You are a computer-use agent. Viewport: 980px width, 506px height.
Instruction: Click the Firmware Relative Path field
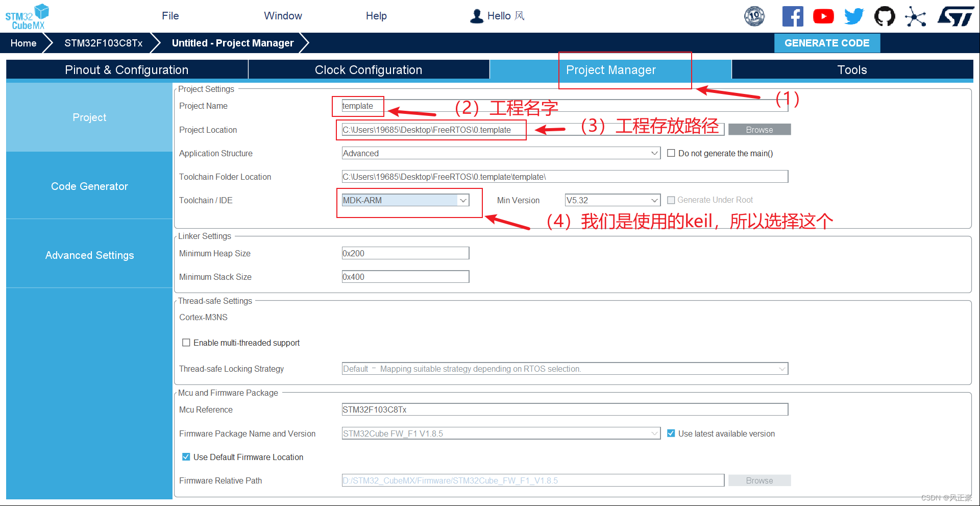pos(533,480)
